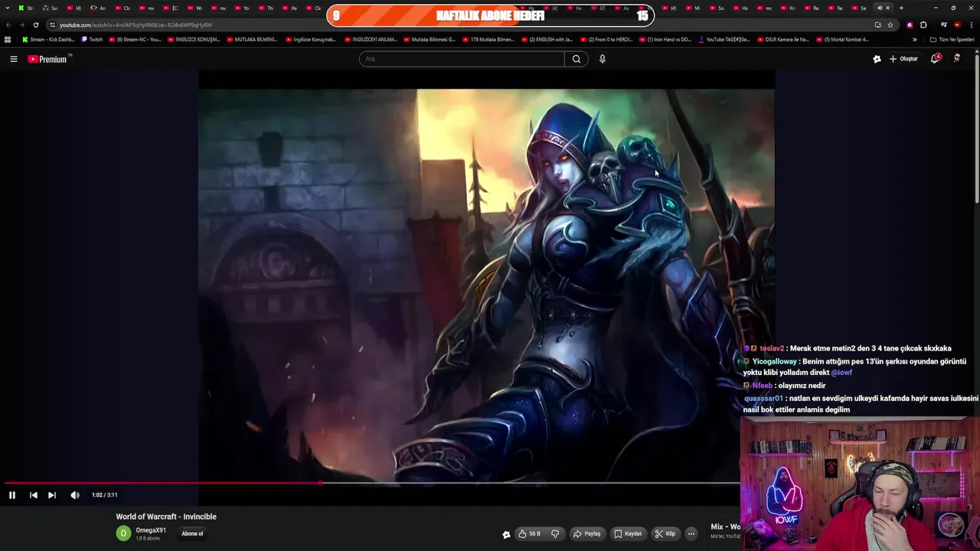This screenshot has height=551, width=980.
Task: Open the (5) Mortal Kombat 4 bookmark
Action: tap(842, 39)
